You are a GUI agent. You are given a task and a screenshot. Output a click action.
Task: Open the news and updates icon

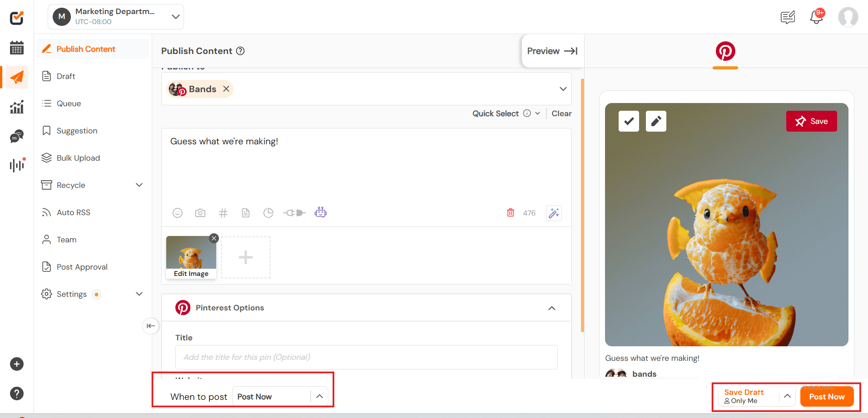[788, 17]
